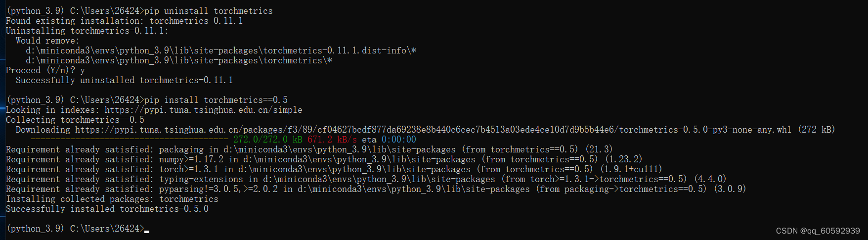868x240 pixels.
Task: Click the CSDN @qq_60592939 watermark
Action: click(x=818, y=231)
